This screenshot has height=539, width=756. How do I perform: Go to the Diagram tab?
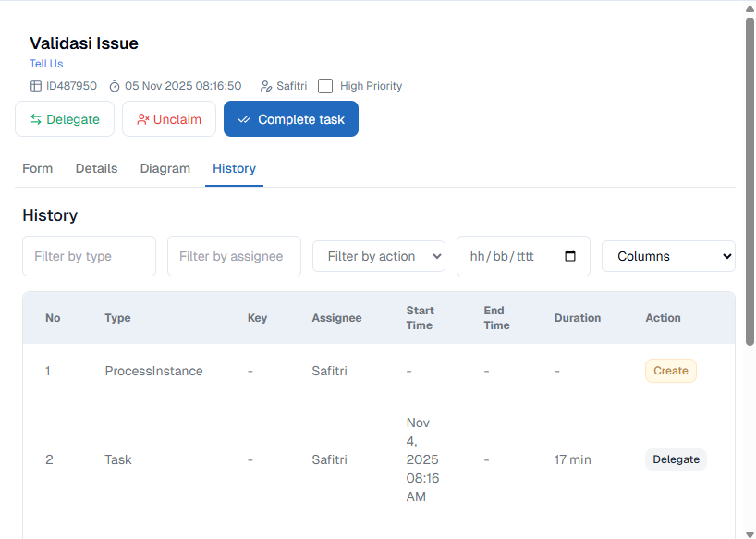click(x=165, y=168)
